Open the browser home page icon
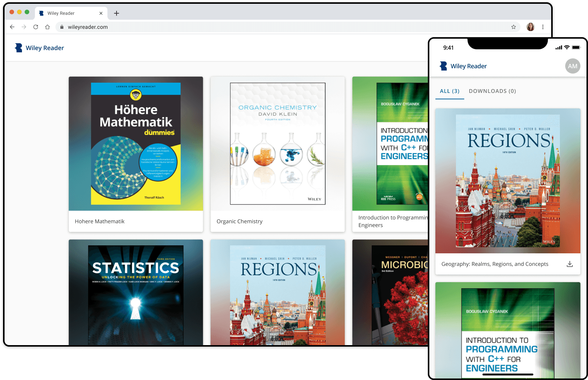The height and width of the screenshot is (380, 588). click(47, 27)
